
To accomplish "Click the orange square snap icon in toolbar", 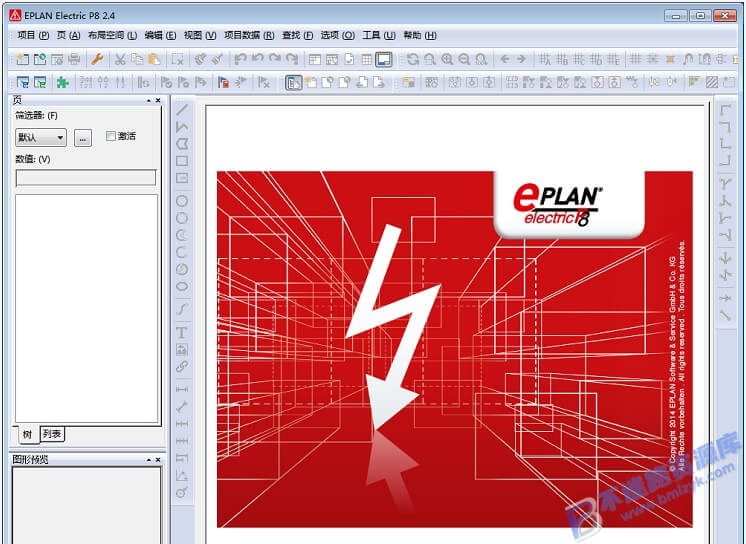I will [670, 59].
